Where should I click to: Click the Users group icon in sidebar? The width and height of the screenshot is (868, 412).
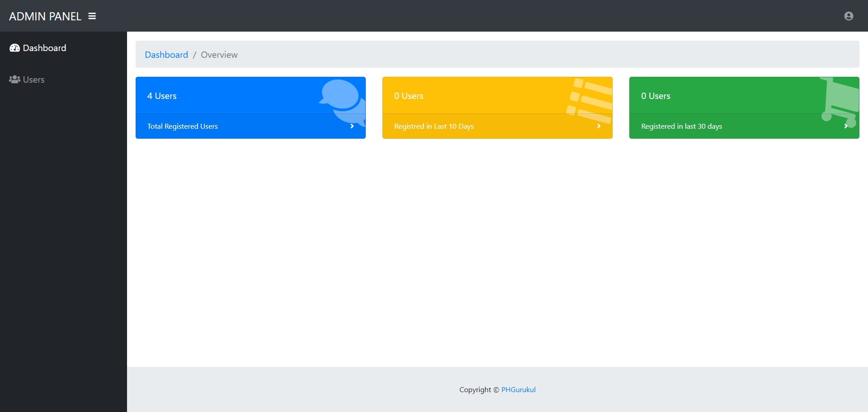pos(14,80)
